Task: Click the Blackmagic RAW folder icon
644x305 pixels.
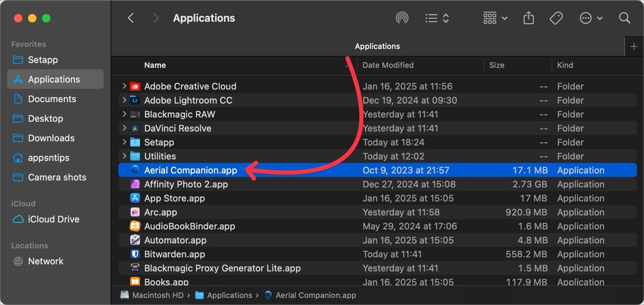Action: pyautogui.click(x=135, y=114)
